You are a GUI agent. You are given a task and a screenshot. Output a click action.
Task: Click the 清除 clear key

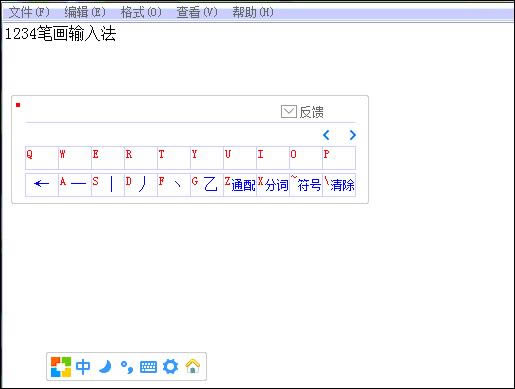[339, 185]
